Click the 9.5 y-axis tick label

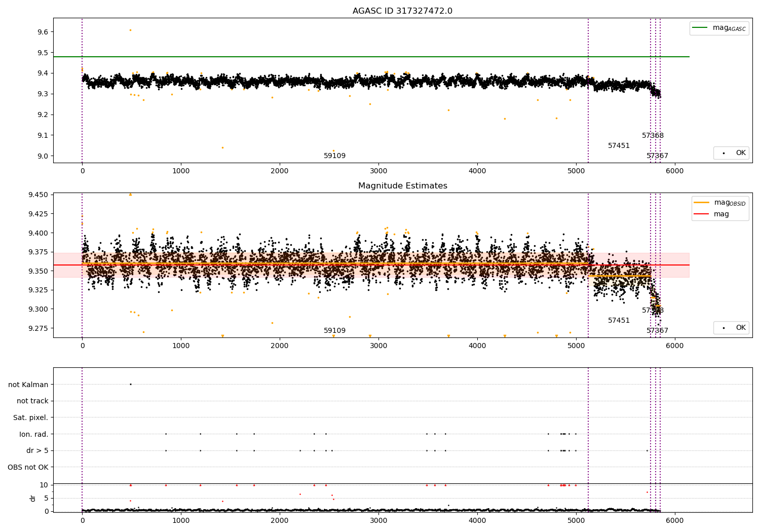point(43,53)
